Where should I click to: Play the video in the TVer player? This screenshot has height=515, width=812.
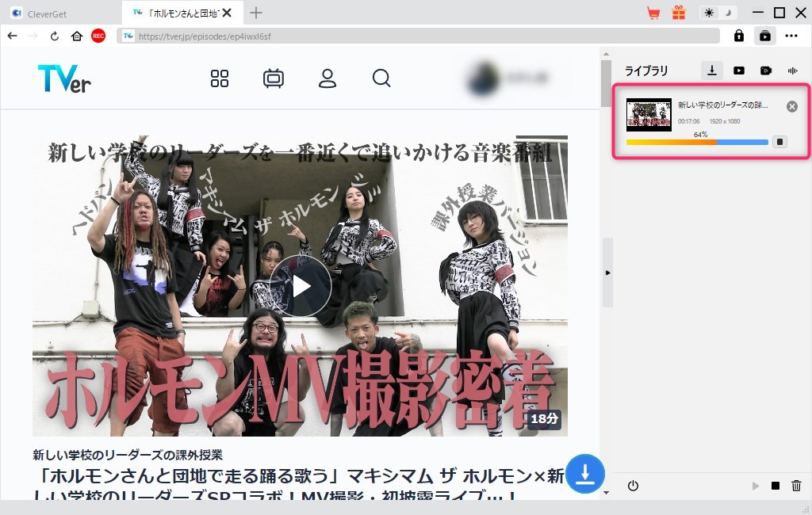300,286
